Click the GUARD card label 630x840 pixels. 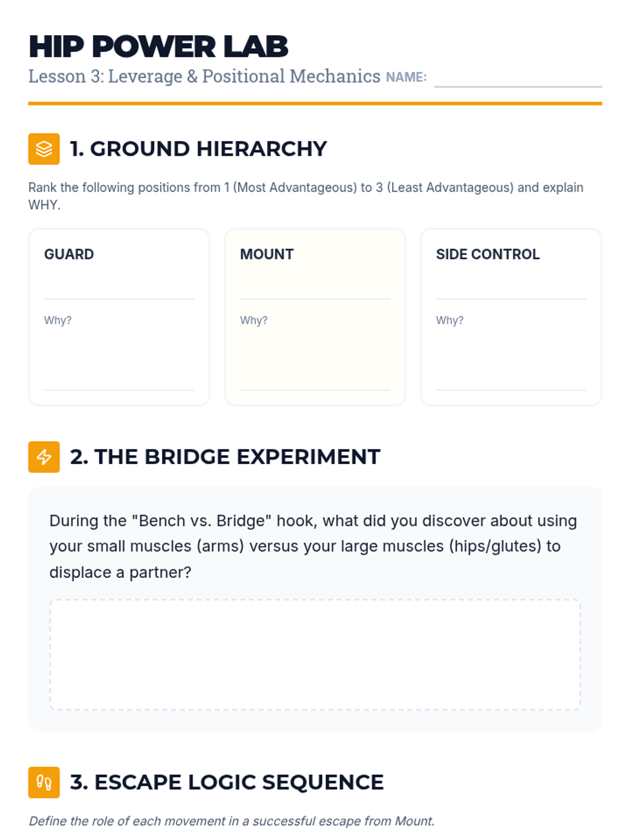point(69,255)
